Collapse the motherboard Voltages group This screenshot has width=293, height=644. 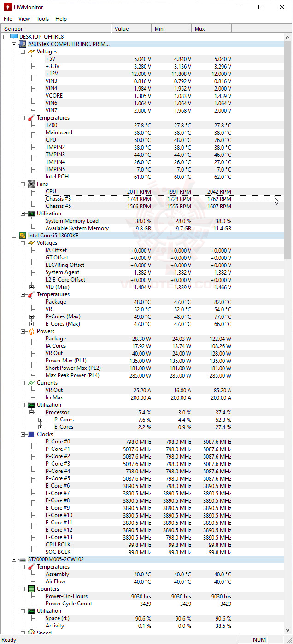coord(23,52)
